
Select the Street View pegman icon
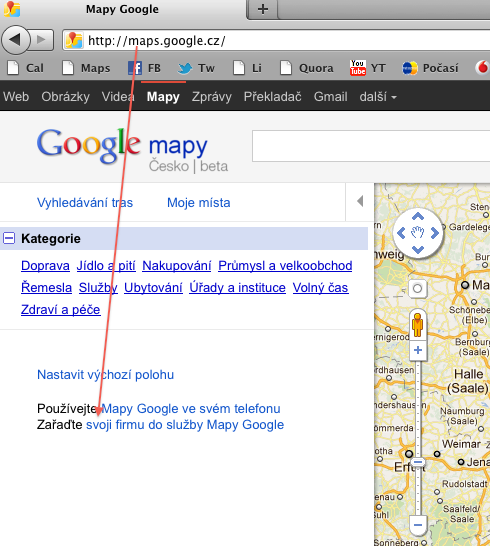(x=417, y=325)
